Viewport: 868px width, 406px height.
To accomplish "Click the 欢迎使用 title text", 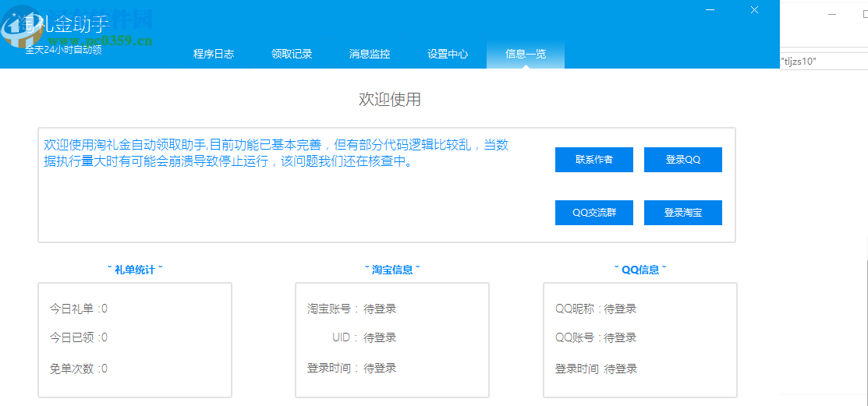I will point(390,100).
